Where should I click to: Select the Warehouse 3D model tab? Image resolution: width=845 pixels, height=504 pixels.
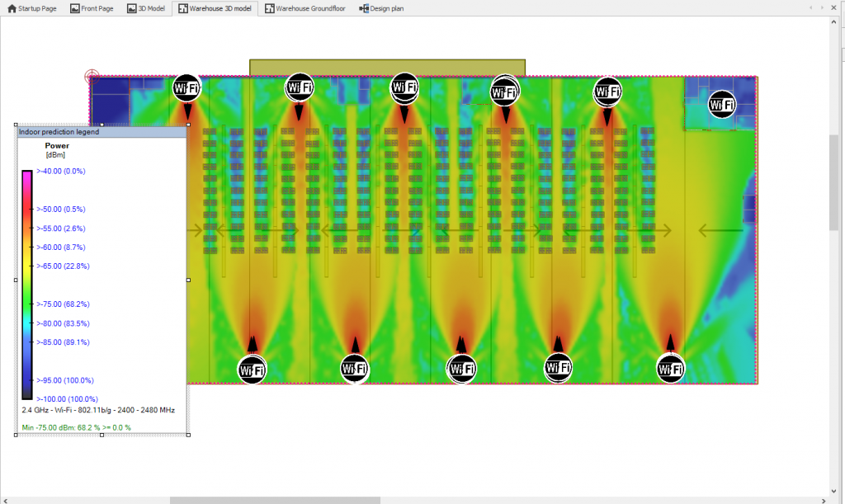click(x=215, y=8)
